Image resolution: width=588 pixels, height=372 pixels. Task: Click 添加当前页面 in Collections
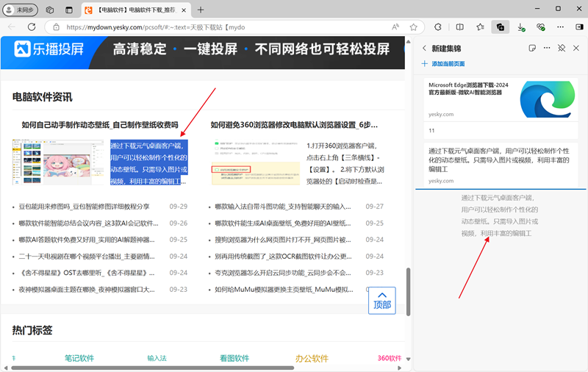tap(447, 64)
